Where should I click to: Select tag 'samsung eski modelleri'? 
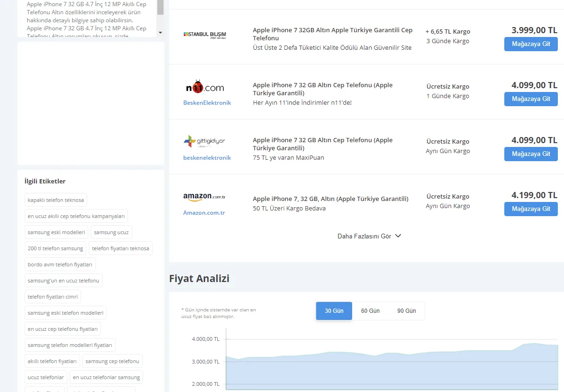tap(56, 232)
